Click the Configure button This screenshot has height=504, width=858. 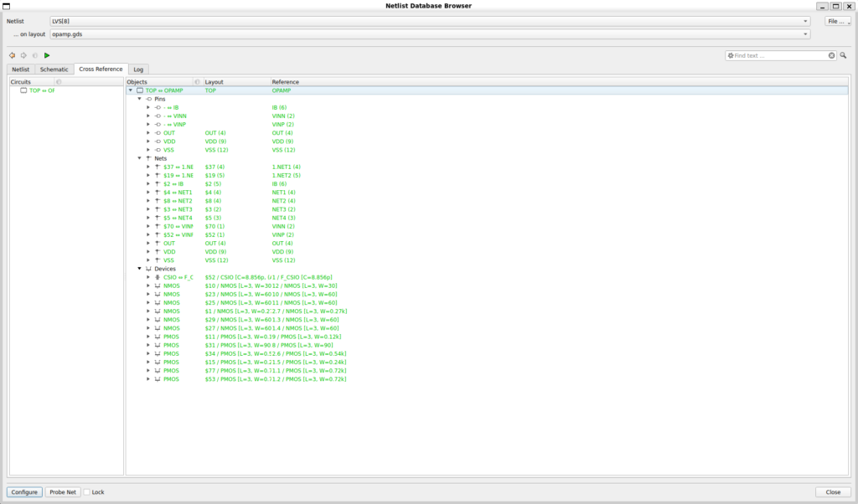[24, 492]
